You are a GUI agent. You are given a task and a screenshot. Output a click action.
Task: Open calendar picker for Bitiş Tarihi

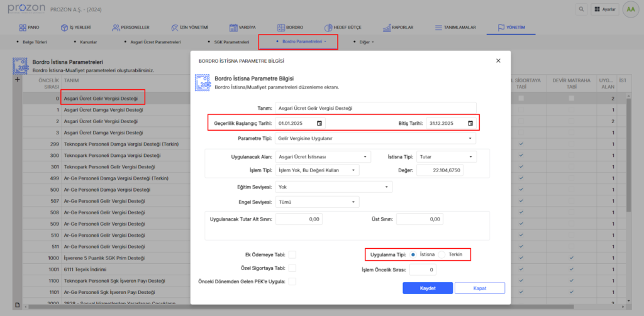[470, 123]
